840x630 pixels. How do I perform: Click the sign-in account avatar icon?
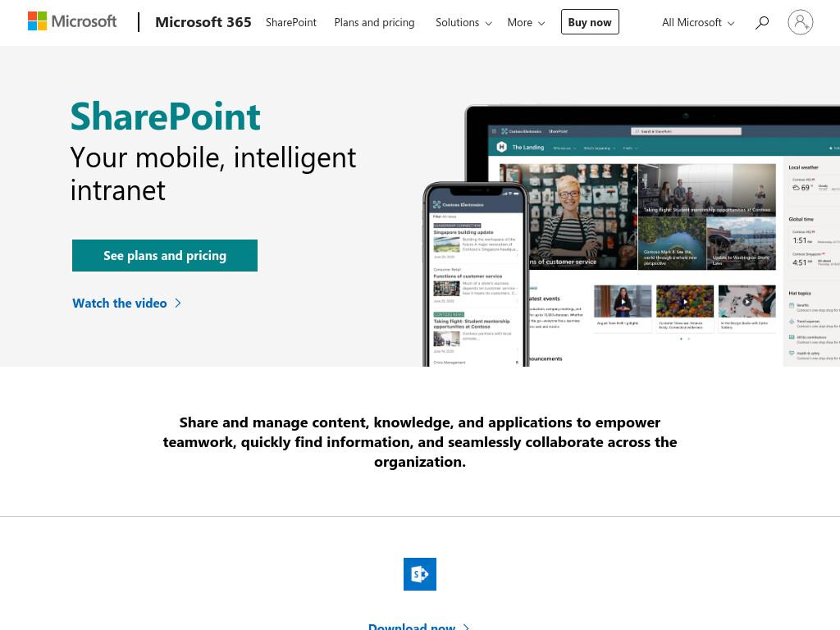(x=801, y=22)
